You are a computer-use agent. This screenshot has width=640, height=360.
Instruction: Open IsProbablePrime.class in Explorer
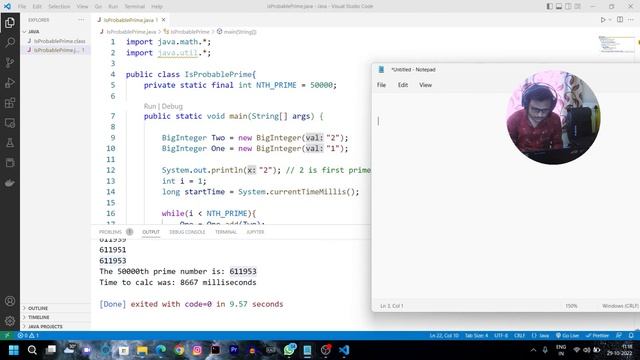(x=59, y=41)
